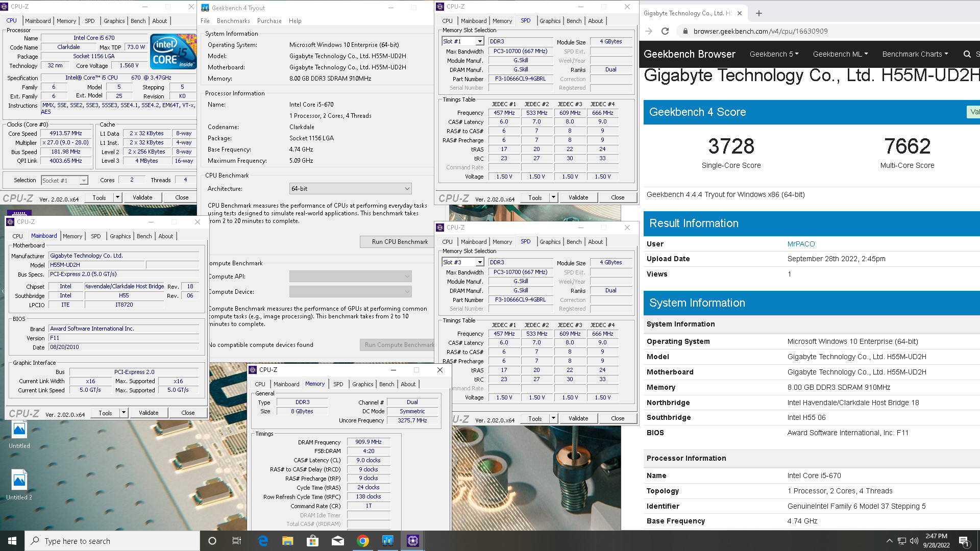
Task: Click the multi-core score 7662
Action: click(907, 146)
